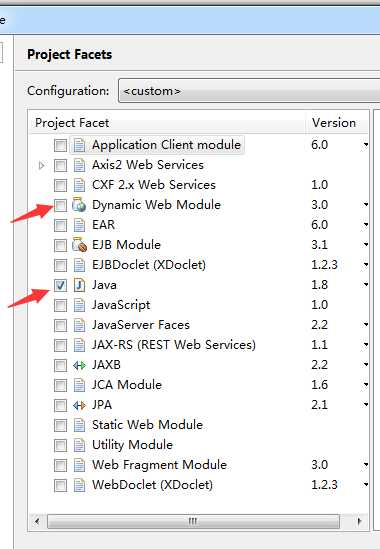Click the EJB Module bean icon
The image size is (380, 549).
pos(79,245)
